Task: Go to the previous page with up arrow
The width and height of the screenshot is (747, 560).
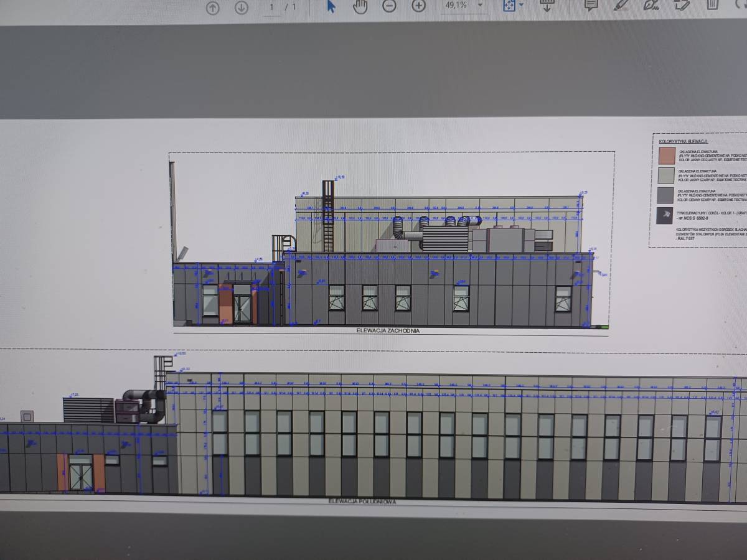Action: tap(213, 7)
